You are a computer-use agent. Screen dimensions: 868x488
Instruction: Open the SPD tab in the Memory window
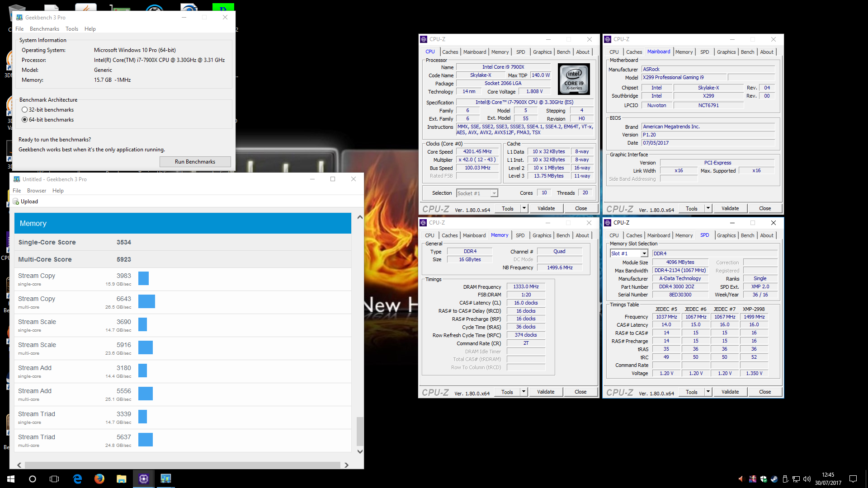coord(520,235)
